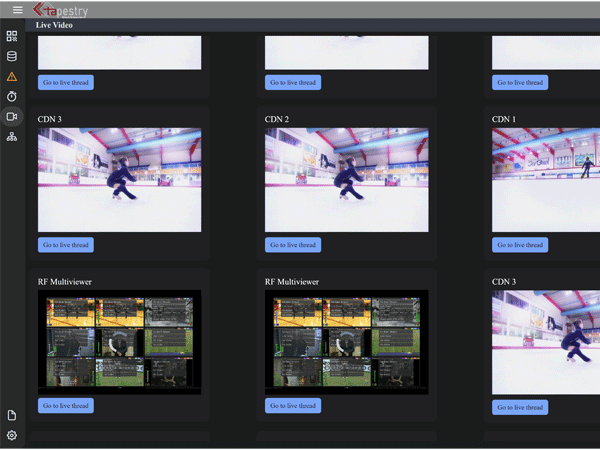Screen dimensions: 600x450
Task: Select the CDN 1 video thumbnail
Action: 546,180
